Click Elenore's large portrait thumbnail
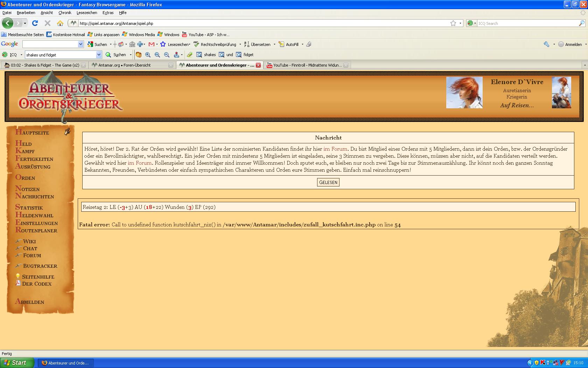 (464, 93)
